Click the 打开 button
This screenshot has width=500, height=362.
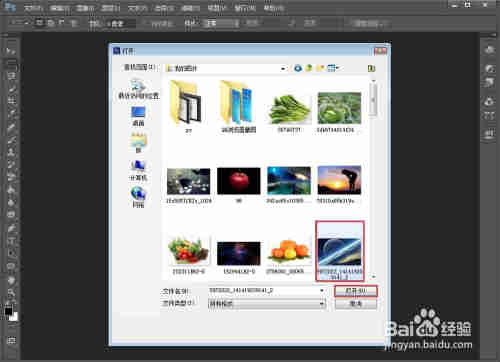coord(356,291)
